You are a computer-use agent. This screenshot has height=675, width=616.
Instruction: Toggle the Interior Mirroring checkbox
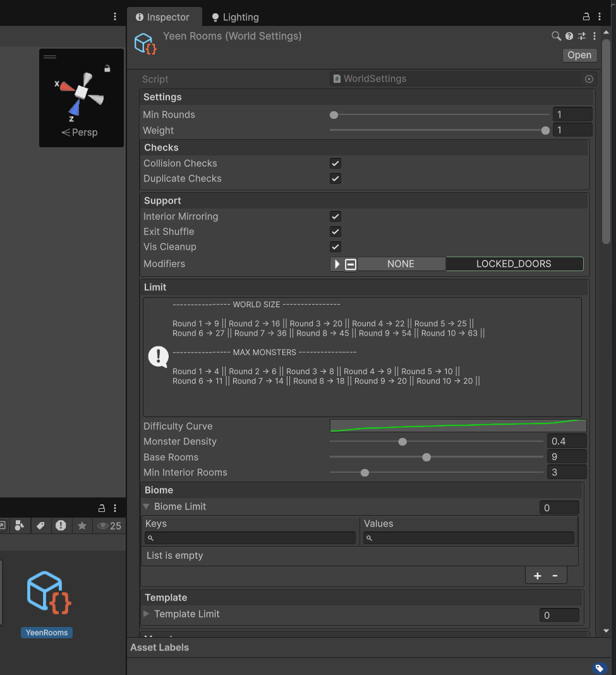click(x=335, y=216)
